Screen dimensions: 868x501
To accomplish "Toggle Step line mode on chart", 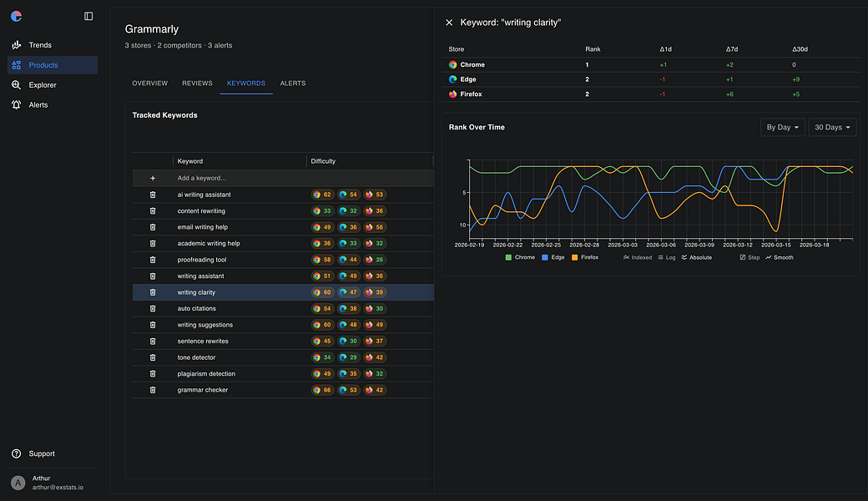I will coord(749,257).
